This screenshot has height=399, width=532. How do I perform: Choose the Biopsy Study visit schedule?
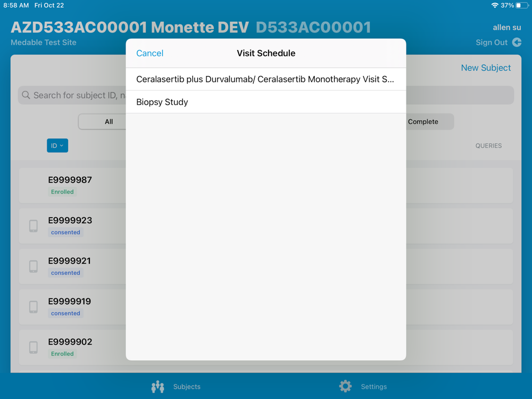coord(265,102)
